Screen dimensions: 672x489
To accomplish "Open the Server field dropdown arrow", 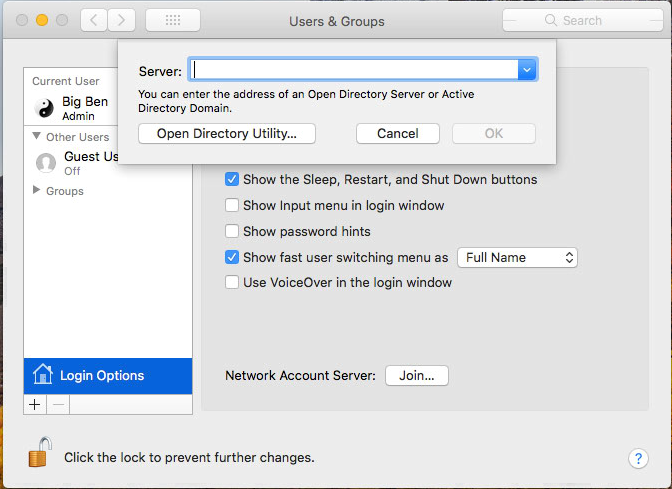I will click(x=527, y=69).
